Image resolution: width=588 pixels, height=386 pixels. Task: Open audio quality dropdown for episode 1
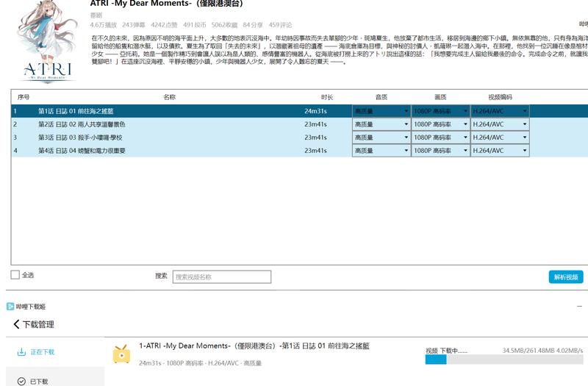pyautogui.click(x=381, y=111)
